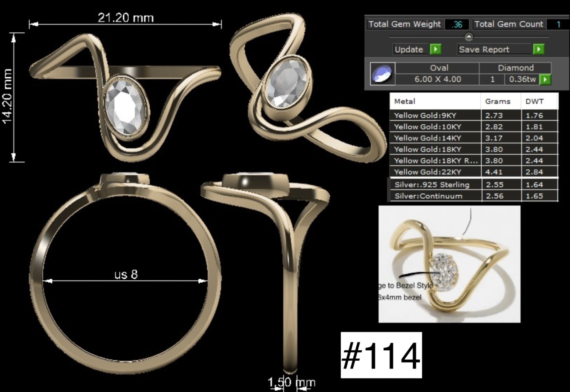Click the green arrow next to Update

click(x=435, y=49)
